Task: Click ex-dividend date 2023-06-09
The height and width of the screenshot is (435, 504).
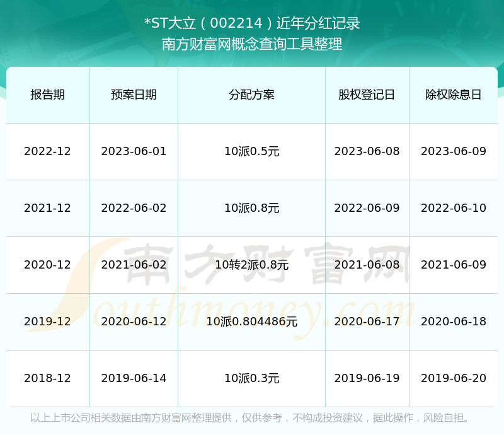Action: coord(453,151)
